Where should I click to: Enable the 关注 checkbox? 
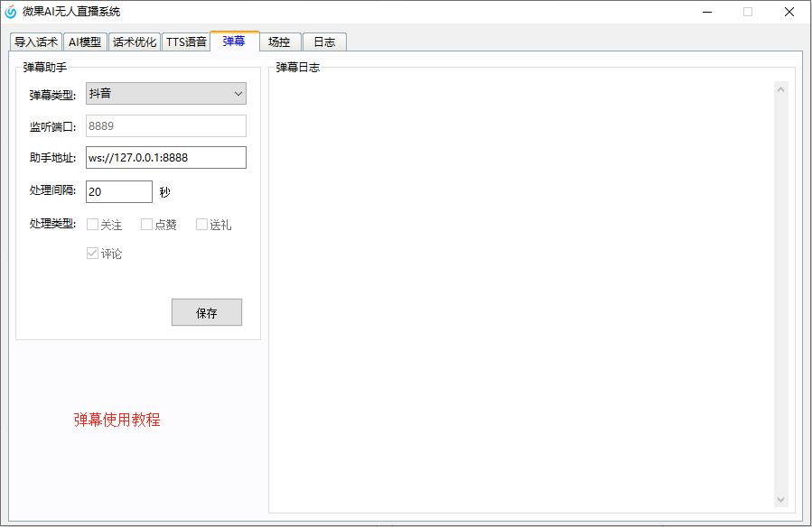coord(92,225)
